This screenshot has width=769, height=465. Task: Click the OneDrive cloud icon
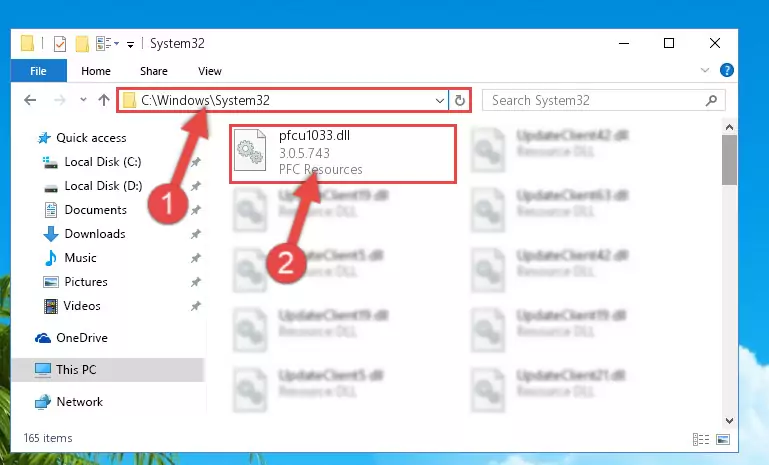[x=43, y=338]
